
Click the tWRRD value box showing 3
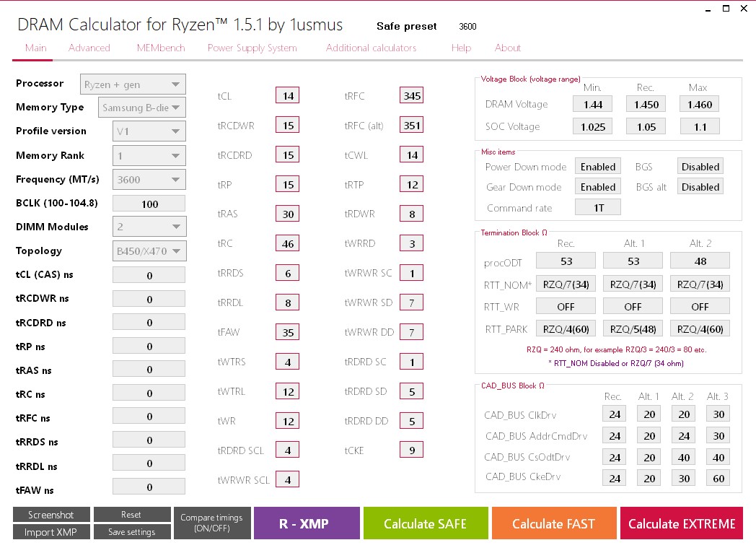412,244
